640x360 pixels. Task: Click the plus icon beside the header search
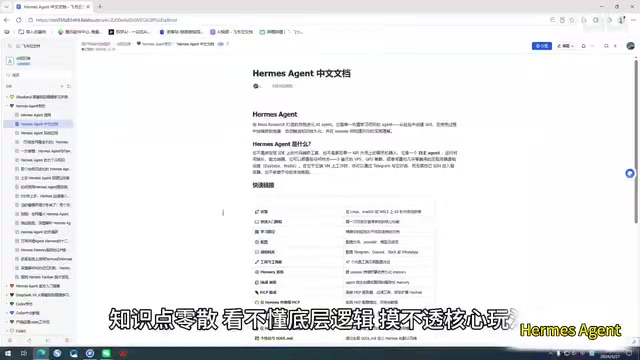[x=615, y=46]
